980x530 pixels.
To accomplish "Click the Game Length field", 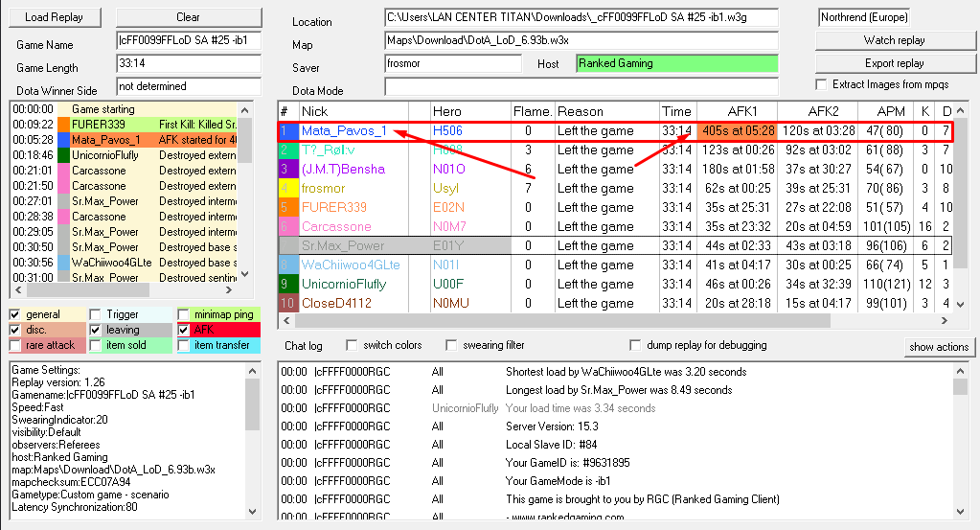I will pos(189,64).
